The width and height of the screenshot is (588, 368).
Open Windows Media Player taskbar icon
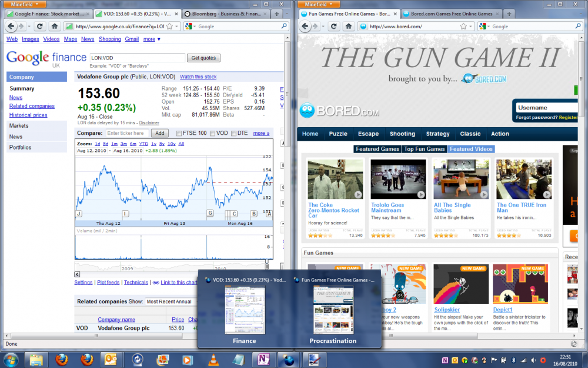coord(187,360)
